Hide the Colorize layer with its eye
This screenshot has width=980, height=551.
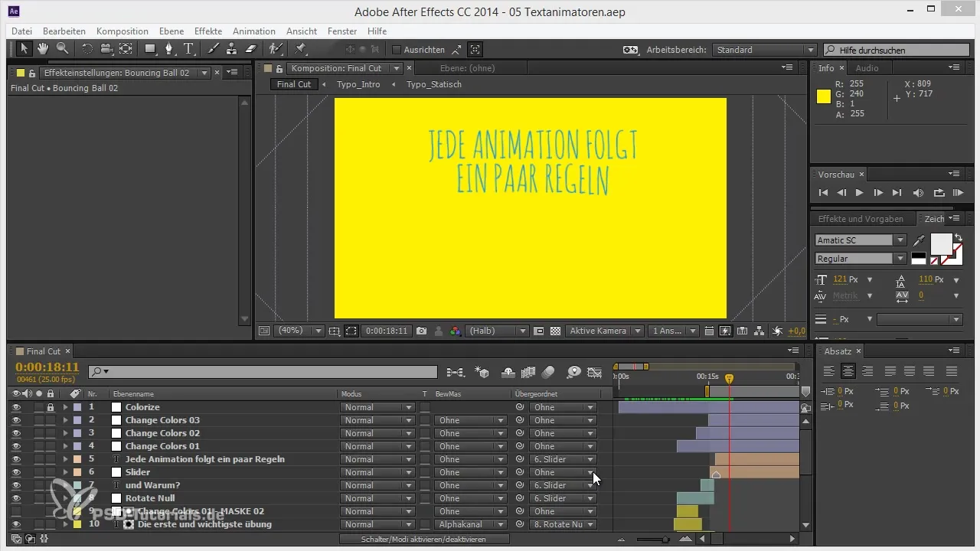(16, 407)
